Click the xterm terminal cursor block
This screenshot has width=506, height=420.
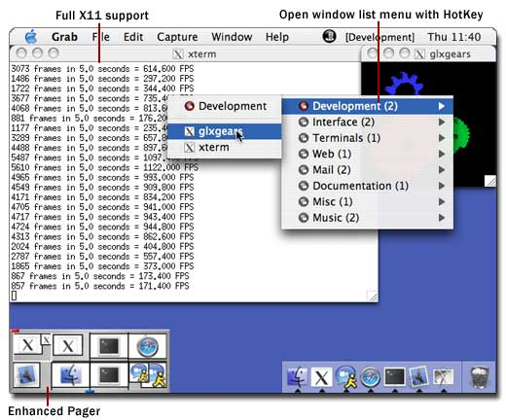point(14,296)
